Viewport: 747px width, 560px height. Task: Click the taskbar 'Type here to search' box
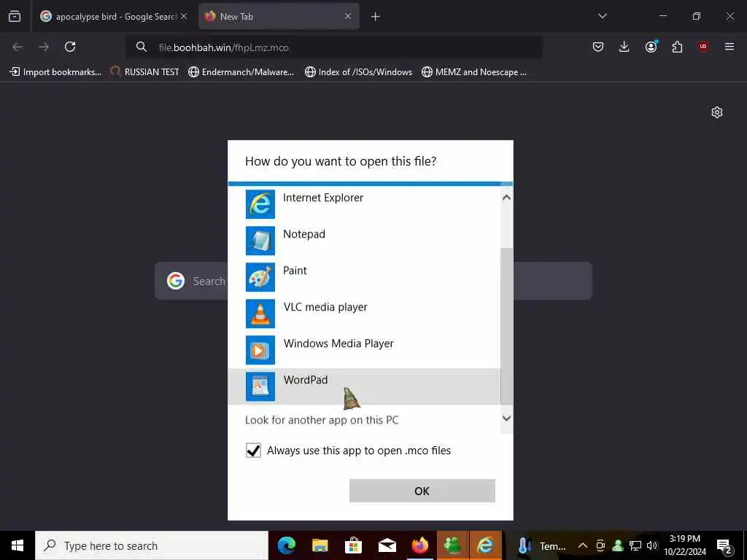152,545
